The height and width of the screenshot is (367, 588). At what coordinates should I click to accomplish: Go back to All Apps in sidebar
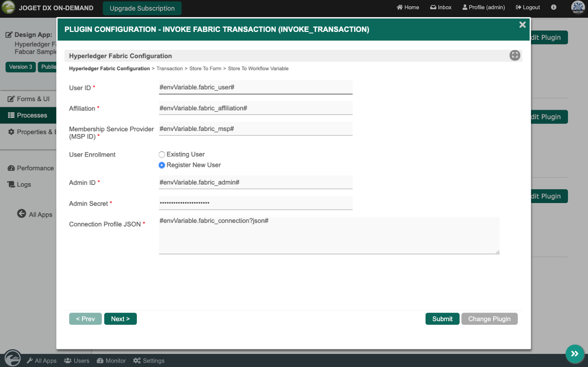tap(35, 214)
